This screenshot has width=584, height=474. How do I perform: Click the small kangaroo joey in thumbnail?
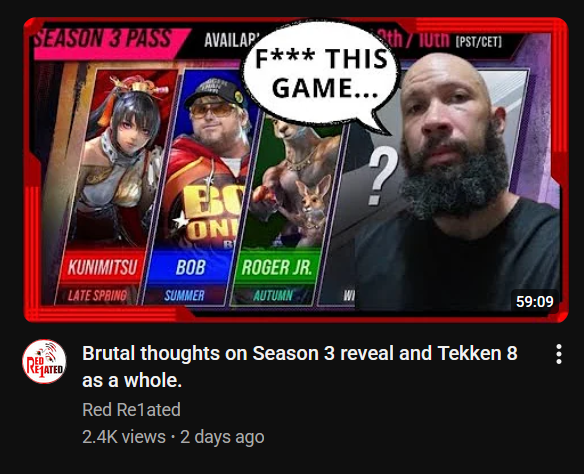click(x=315, y=203)
